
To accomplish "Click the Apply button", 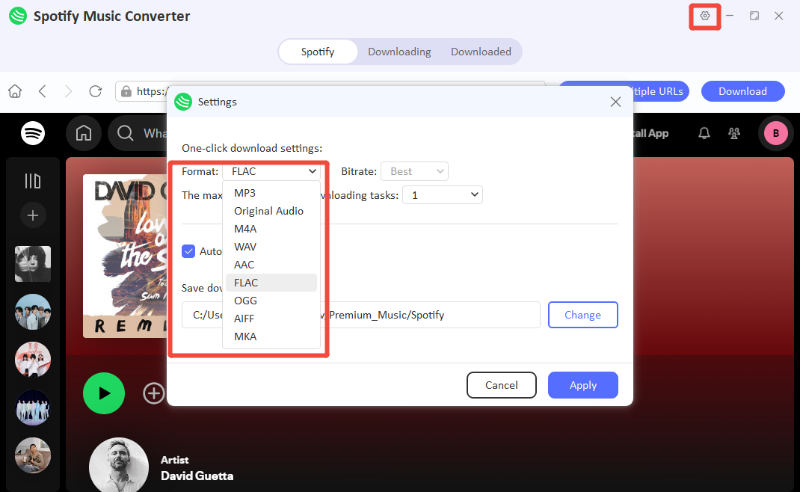I will (582, 385).
